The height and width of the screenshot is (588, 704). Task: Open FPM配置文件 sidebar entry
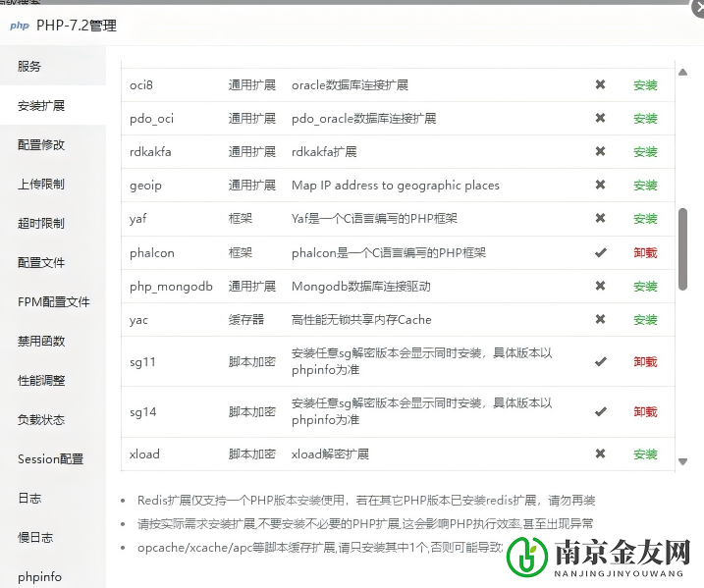pos(53,302)
